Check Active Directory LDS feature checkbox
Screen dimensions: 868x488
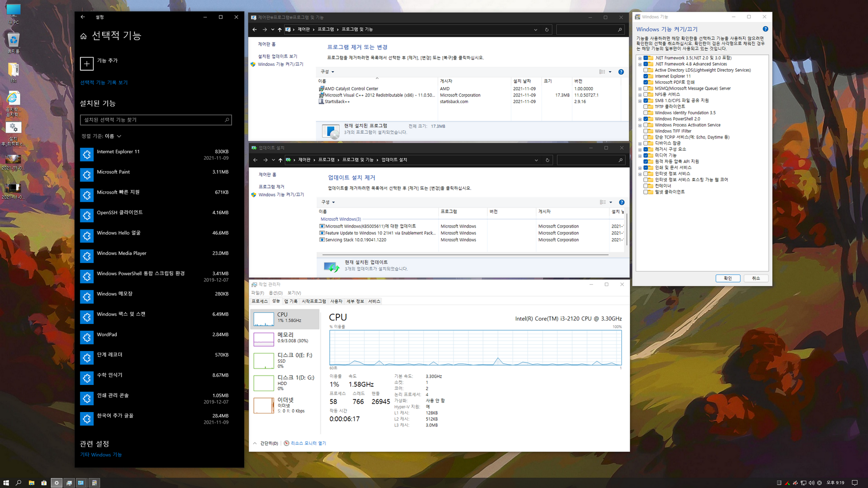pos(646,70)
